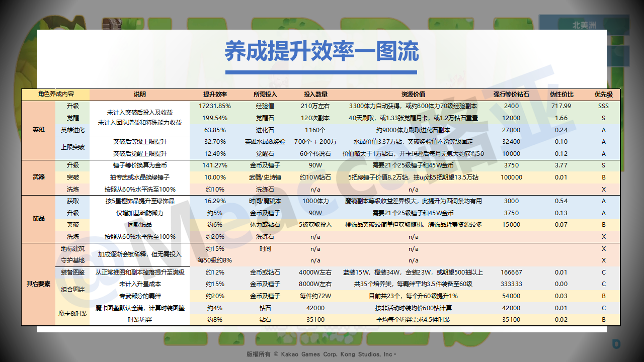Click the 专武部分的羁绊 description cell
This screenshot has height=362, width=644.
(140, 296)
